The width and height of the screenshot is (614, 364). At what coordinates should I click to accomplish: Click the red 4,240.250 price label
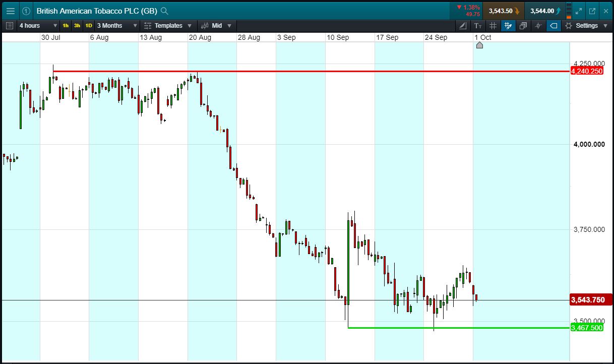(587, 71)
